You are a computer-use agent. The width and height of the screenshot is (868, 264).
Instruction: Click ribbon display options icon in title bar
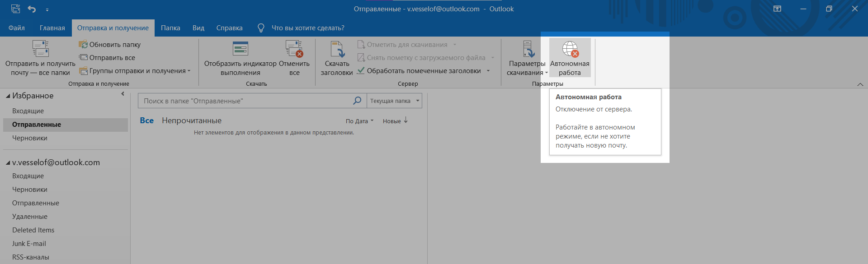(x=777, y=9)
